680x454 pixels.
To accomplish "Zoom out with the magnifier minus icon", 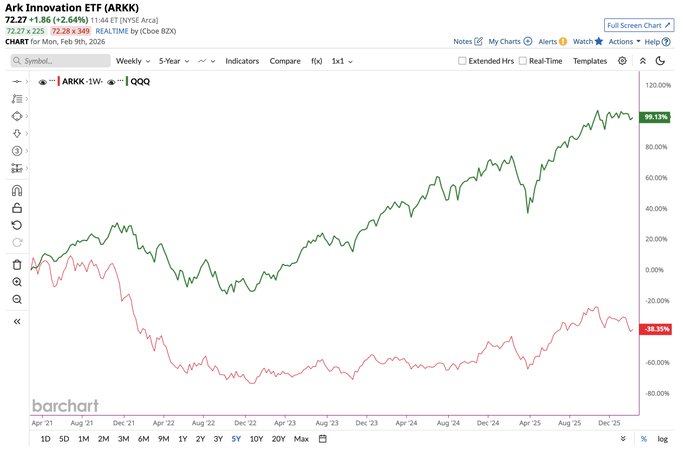I will point(17,299).
